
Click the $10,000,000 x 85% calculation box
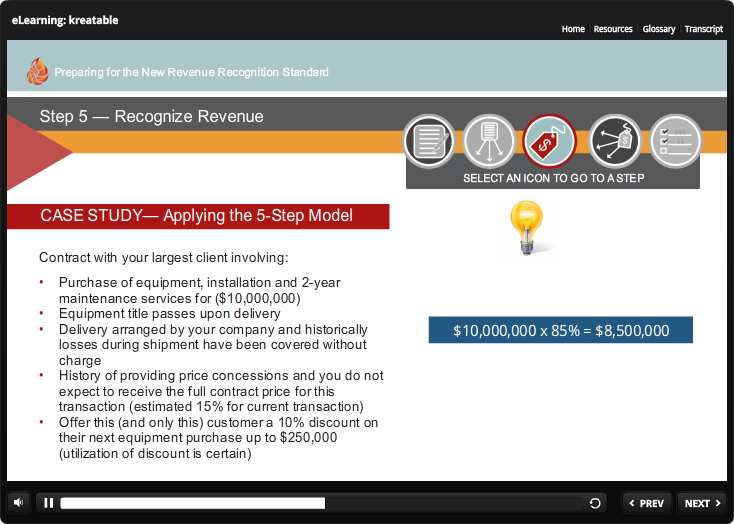(561, 331)
